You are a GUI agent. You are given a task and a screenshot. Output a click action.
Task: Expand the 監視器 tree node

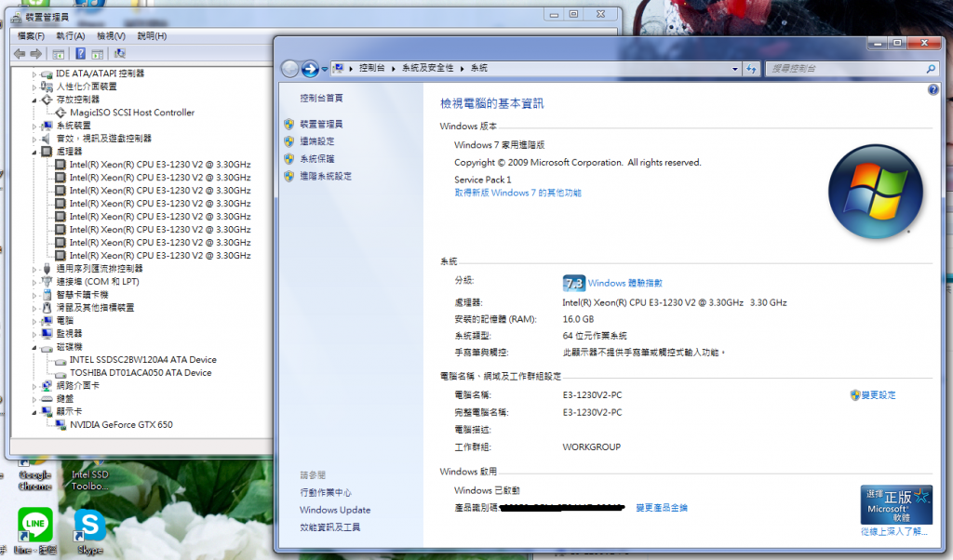(x=34, y=334)
